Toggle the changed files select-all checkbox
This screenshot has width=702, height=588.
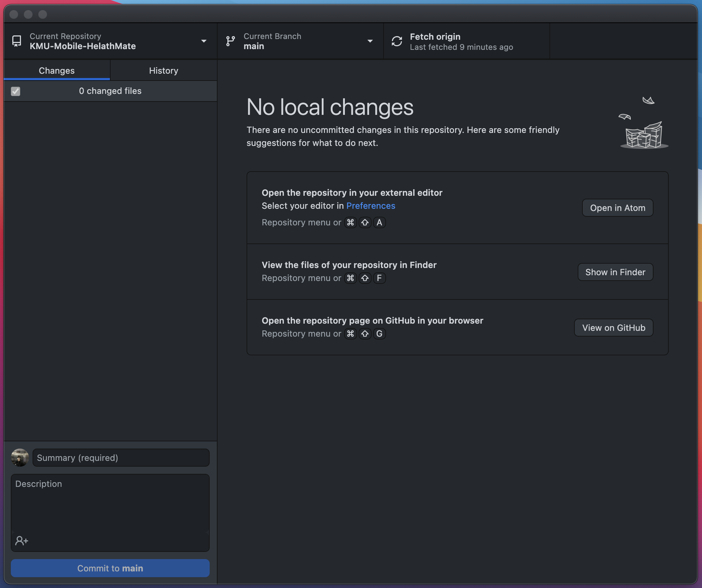[x=16, y=91]
